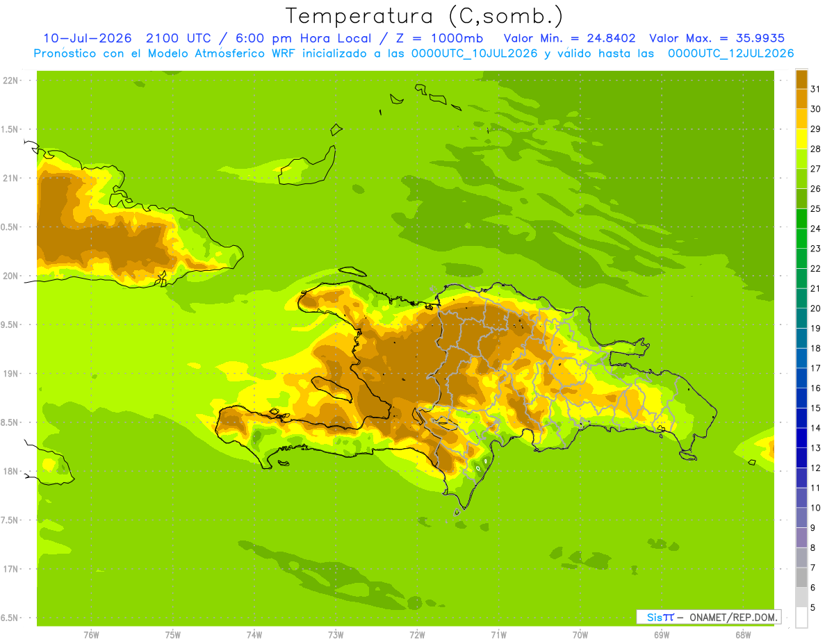Click the '71W' longitude axis label
Screen dimensions: 834x644
point(498,635)
